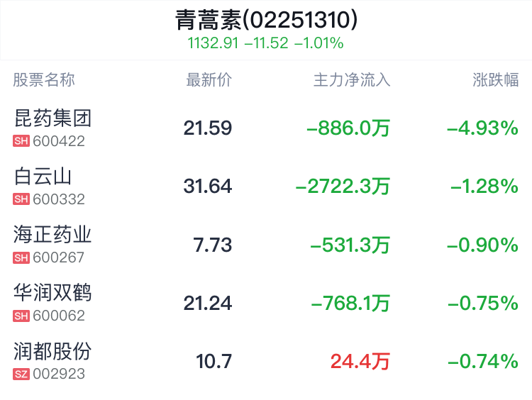
Task: Click 海正药业's latest price 7.73
Action: click(x=213, y=245)
